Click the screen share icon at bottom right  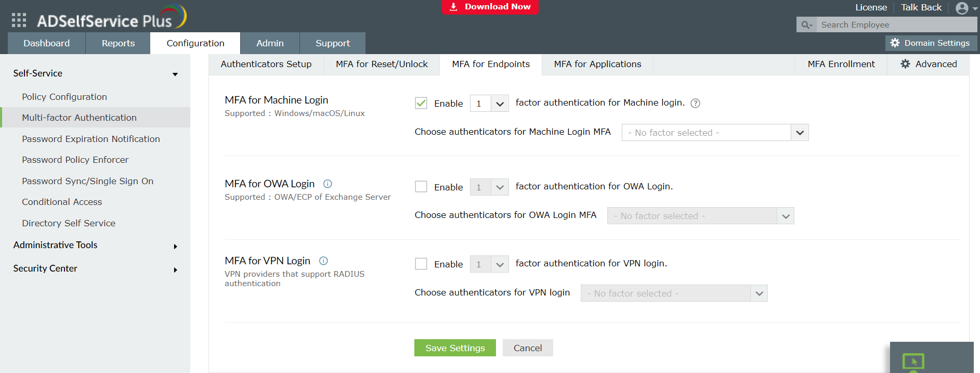[x=913, y=361]
